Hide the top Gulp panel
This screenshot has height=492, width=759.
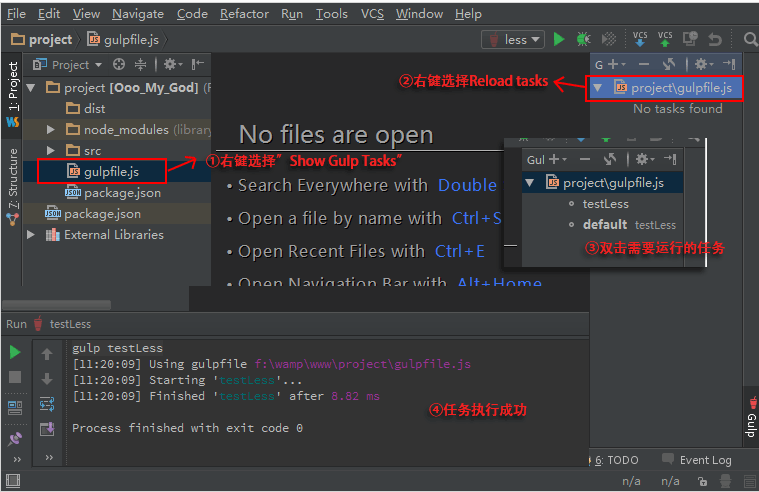pyautogui.click(x=729, y=64)
